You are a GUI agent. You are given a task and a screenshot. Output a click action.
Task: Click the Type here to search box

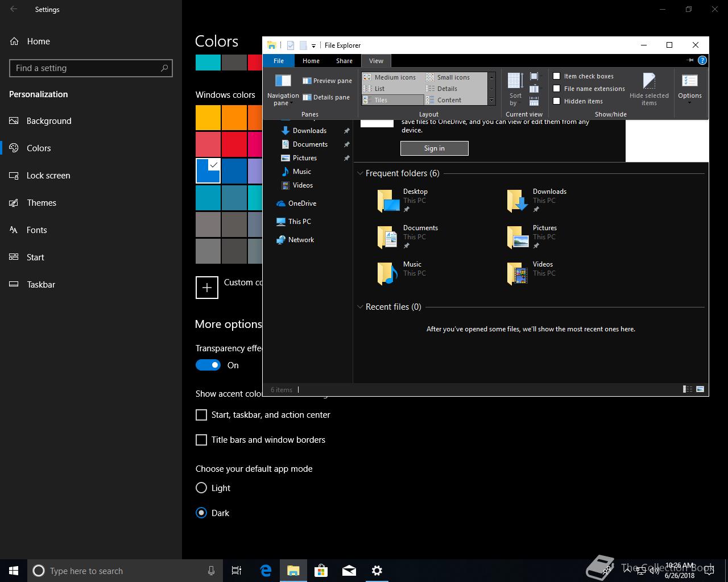click(x=125, y=571)
